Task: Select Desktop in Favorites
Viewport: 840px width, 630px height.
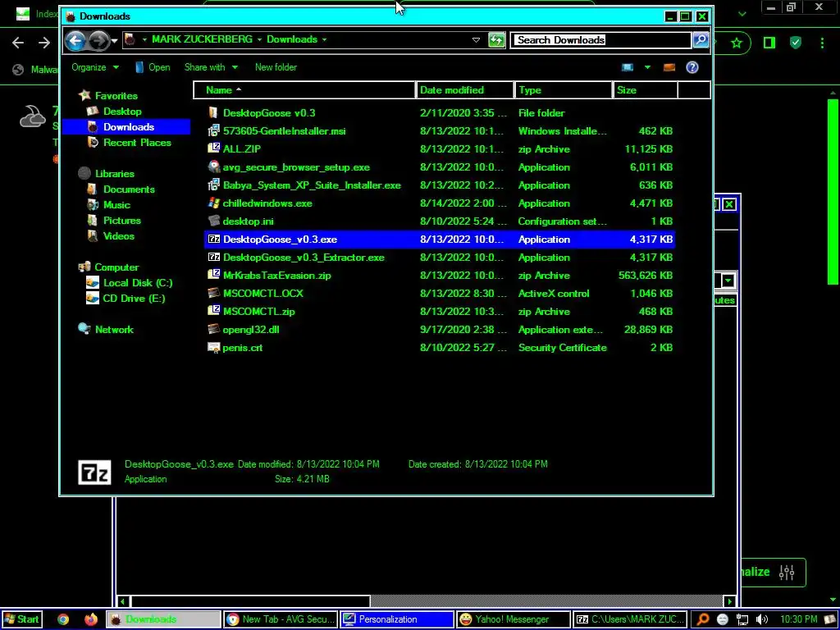Action: click(x=122, y=112)
